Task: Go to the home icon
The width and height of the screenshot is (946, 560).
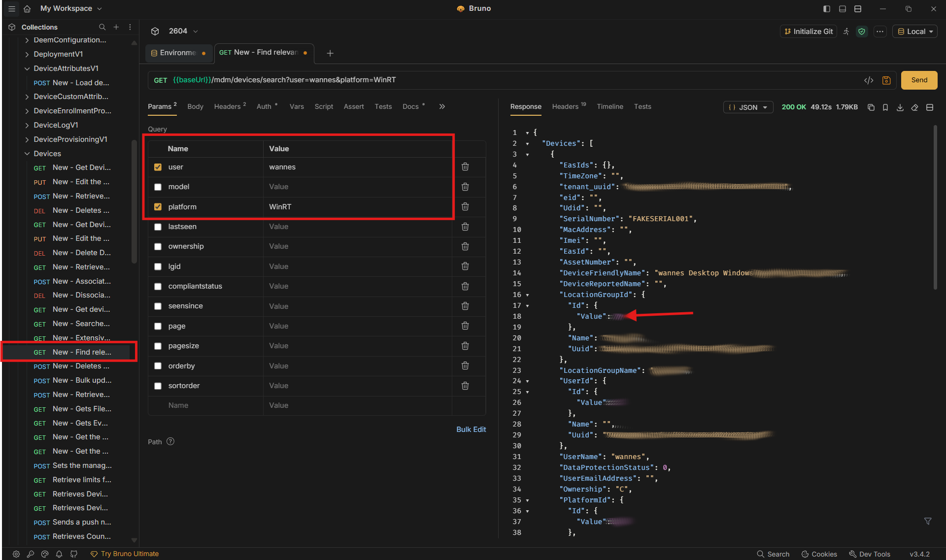Action: click(x=28, y=9)
